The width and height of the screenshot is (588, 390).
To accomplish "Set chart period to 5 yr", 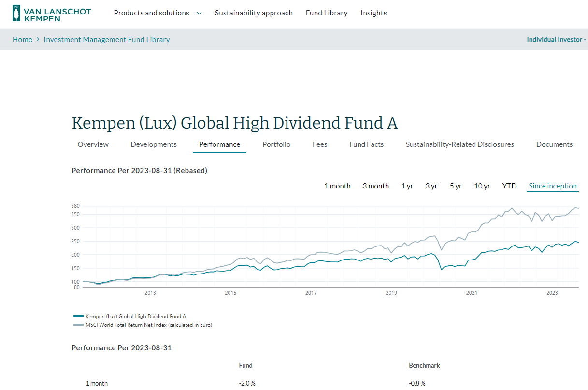I will pos(456,186).
